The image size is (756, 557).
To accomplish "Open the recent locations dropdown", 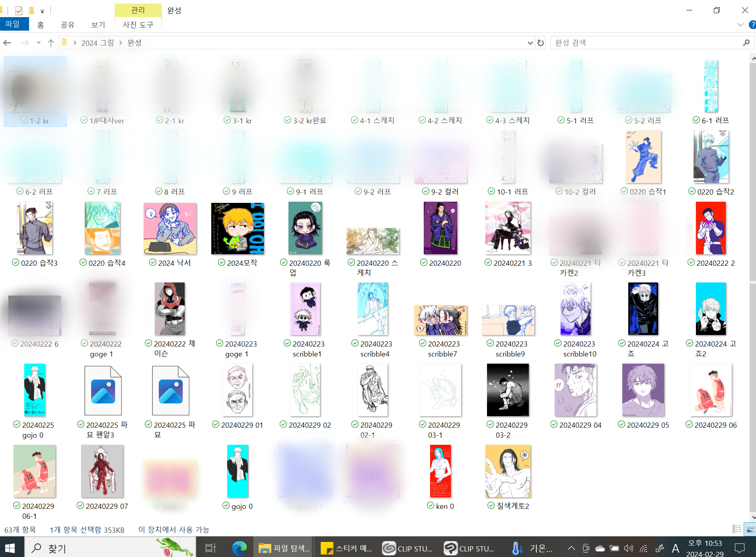I will click(x=39, y=43).
